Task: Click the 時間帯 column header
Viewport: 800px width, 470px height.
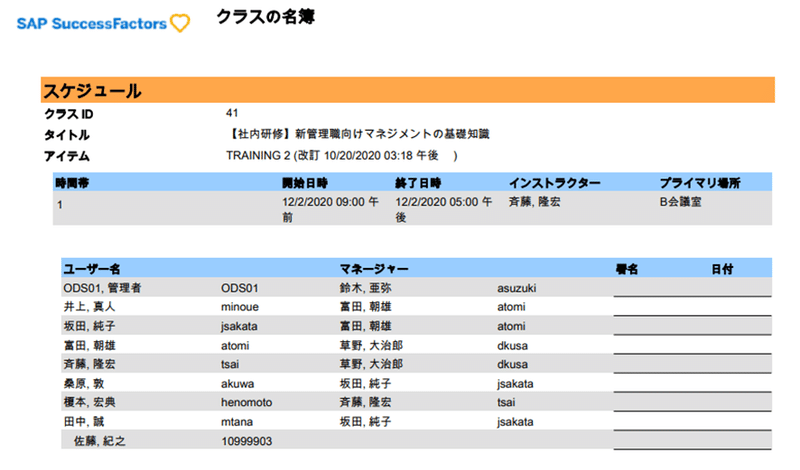Action: 72,183
